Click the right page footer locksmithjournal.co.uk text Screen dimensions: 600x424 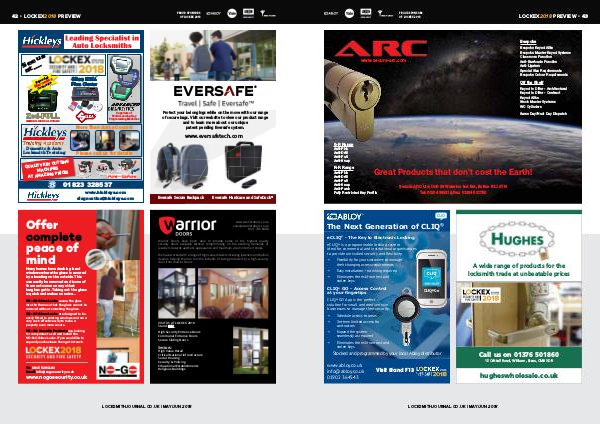point(453,406)
